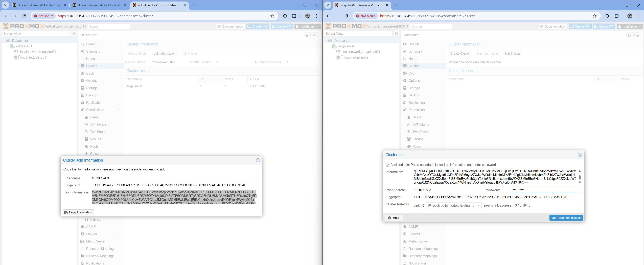This screenshot has width=644, height=265.
Task: Click Create Cluster in right window
Action: click(x=460, y=54)
